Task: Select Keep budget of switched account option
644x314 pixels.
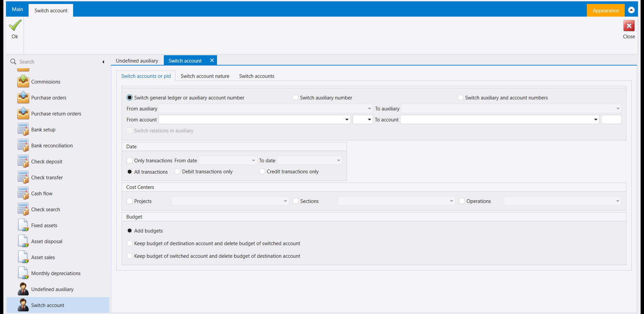Action: coord(130,256)
